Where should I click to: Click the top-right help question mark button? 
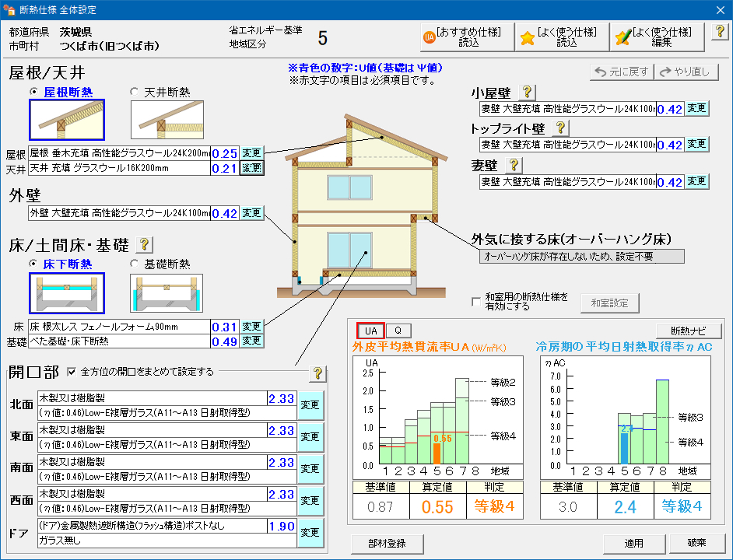(720, 32)
